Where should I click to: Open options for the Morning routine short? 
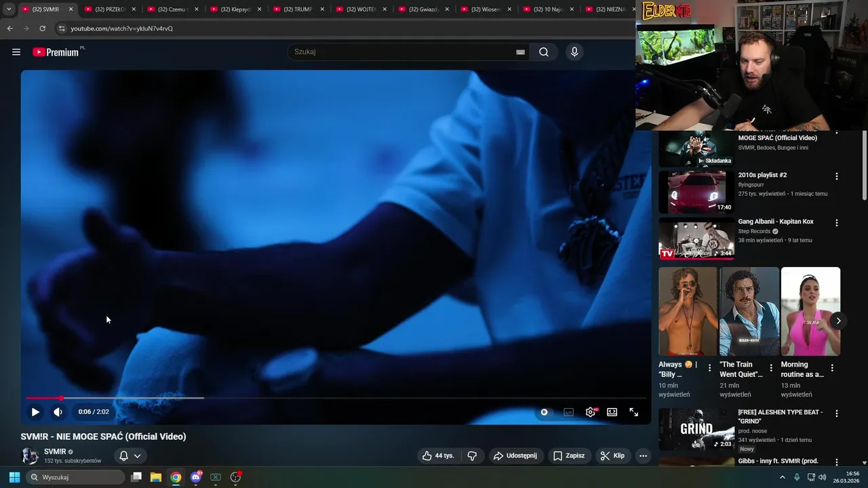[832, 368]
